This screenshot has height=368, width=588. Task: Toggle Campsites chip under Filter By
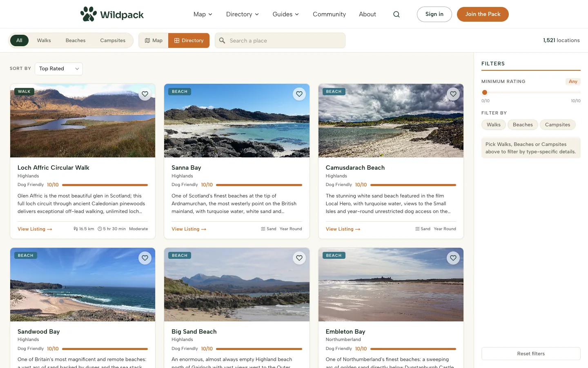point(557,125)
